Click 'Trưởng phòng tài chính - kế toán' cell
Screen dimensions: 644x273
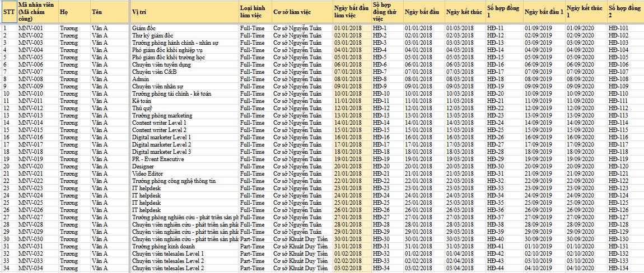point(185,93)
